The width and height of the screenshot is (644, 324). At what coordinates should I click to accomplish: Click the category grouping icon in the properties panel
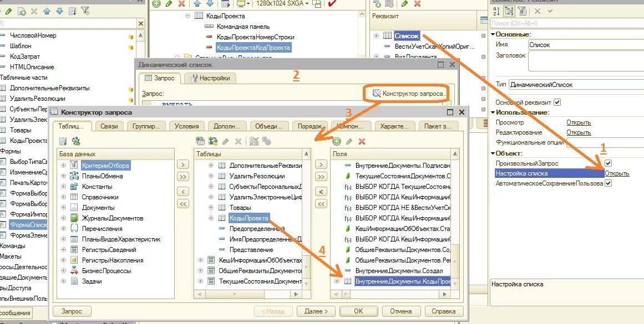pos(509,11)
